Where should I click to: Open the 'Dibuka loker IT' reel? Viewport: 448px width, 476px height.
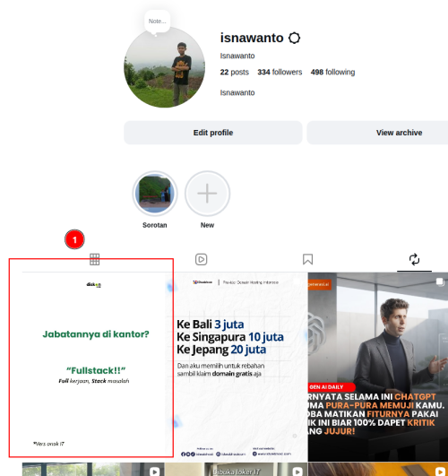pos(237,470)
